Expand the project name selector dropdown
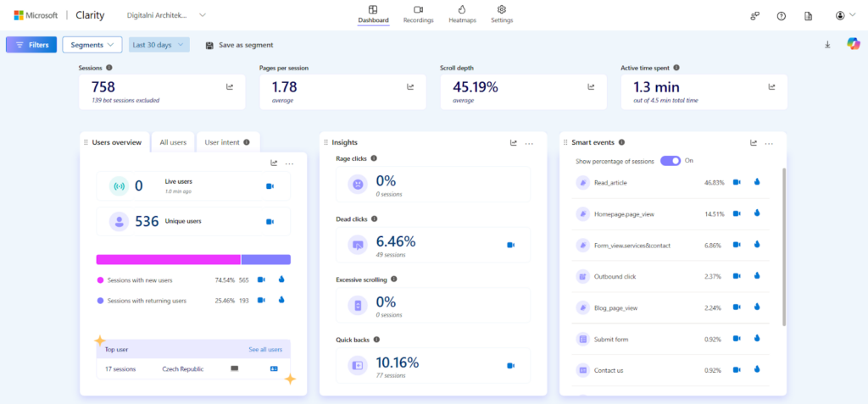 coord(202,15)
